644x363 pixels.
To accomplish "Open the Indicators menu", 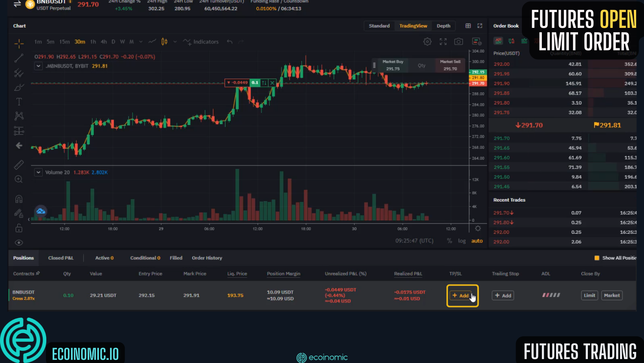I will pyautogui.click(x=201, y=42).
